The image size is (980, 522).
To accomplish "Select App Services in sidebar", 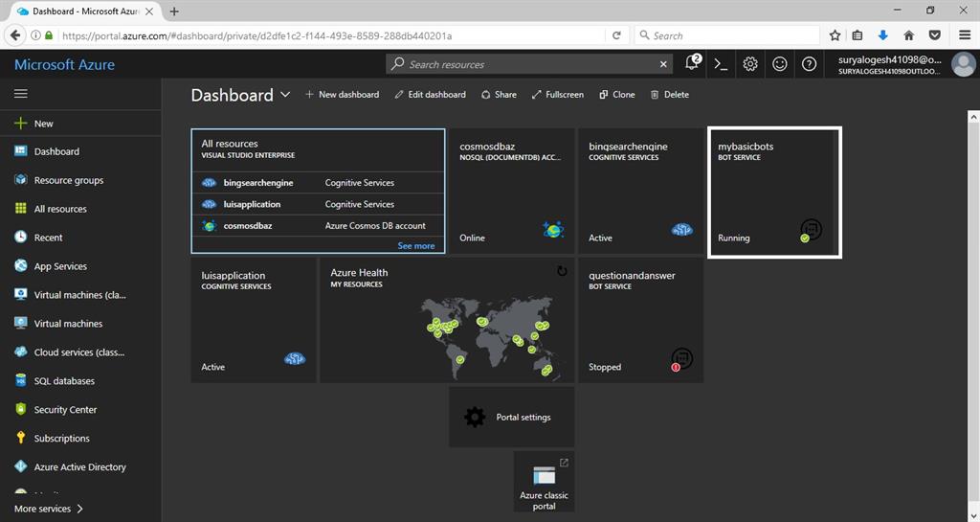I will pos(60,266).
